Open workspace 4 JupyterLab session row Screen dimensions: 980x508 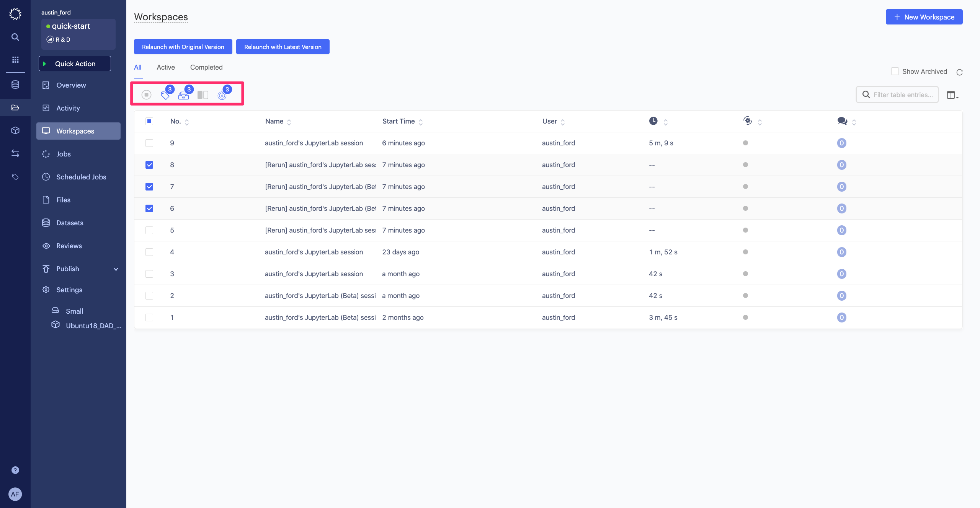click(x=548, y=252)
